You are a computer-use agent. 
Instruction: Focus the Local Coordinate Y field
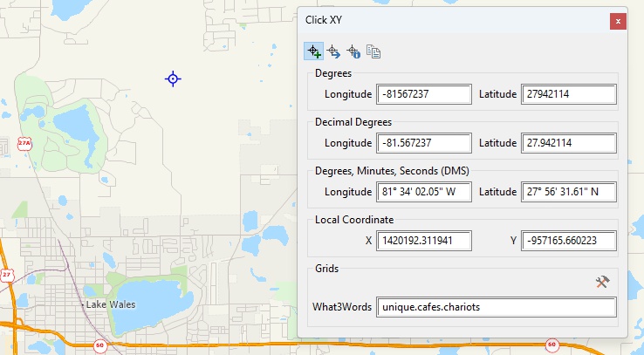tap(568, 241)
